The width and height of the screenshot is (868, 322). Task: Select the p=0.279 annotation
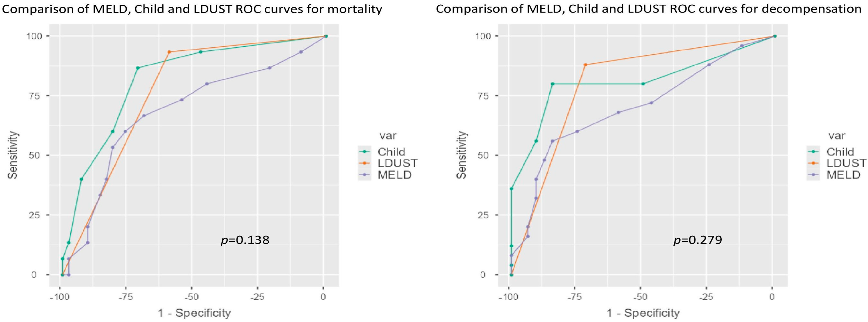(698, 240)
